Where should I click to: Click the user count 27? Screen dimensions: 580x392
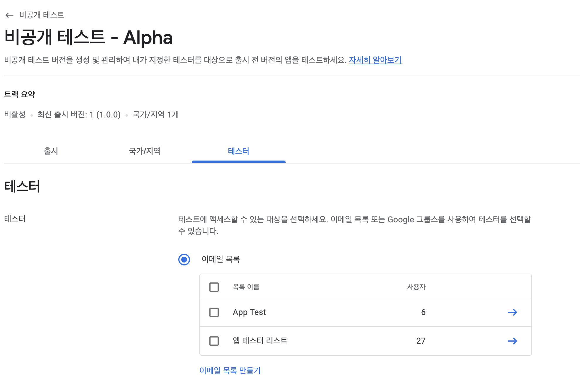click(x=421, y=341)
